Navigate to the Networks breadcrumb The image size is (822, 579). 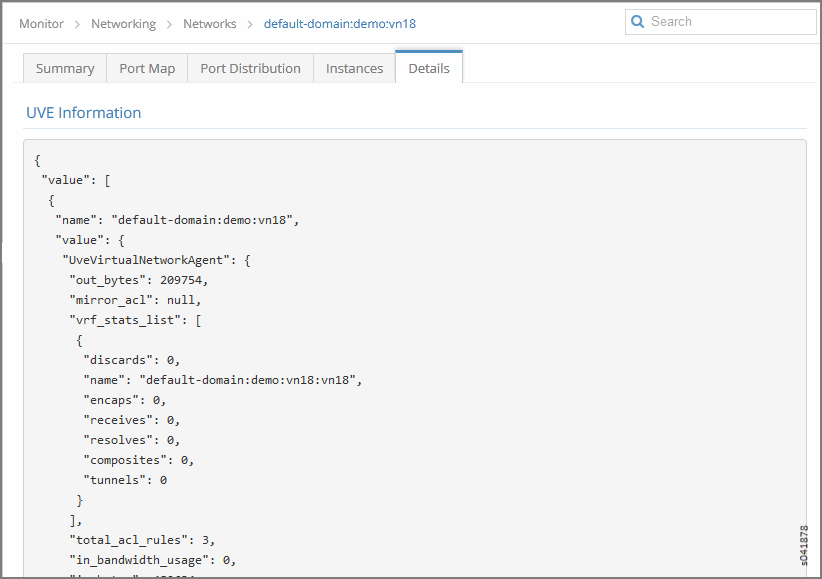click(x=210, y=24)
